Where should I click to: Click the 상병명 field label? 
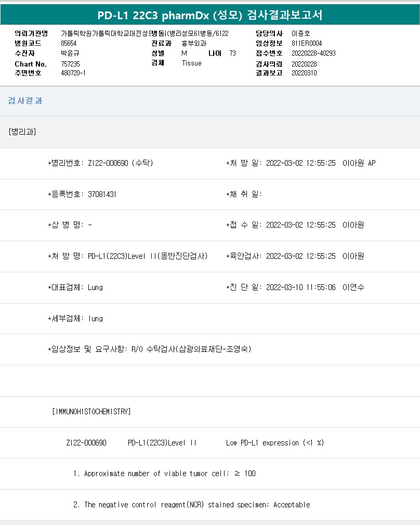66,225
